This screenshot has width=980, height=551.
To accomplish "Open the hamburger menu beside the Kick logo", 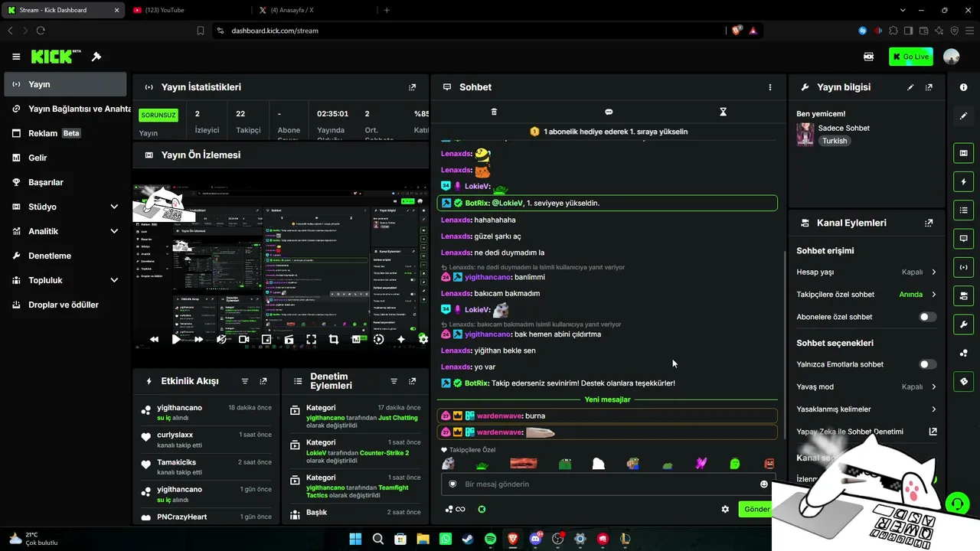I will (x=16, y=57).
